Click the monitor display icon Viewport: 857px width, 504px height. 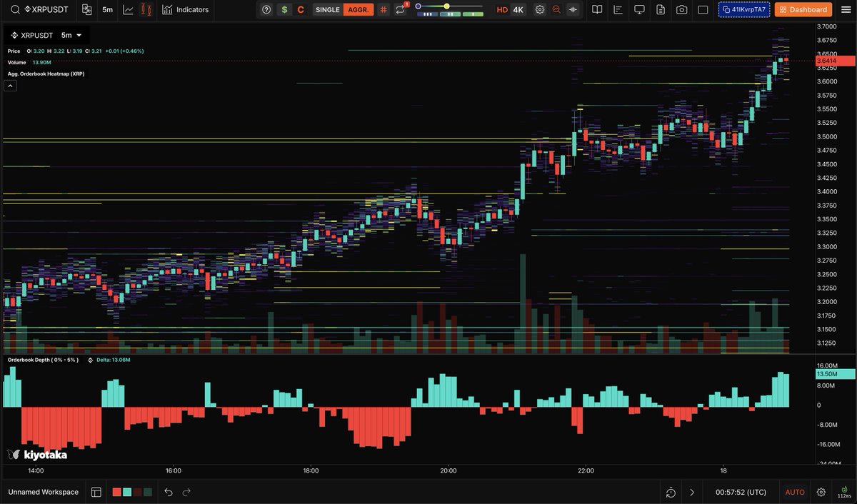point(640,10)
